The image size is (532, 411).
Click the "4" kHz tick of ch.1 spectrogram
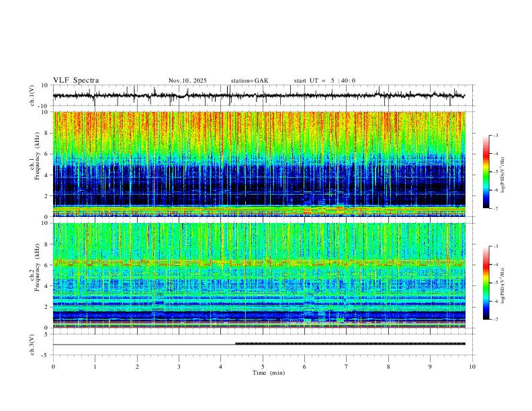(x=47, y=175)
